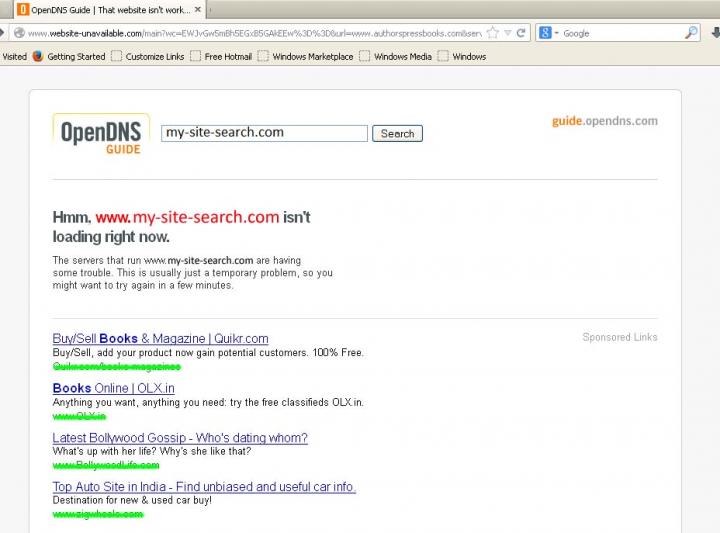Reload the page with the refresh icon
This screenshot has height=533, width=720.
[521, 33]
